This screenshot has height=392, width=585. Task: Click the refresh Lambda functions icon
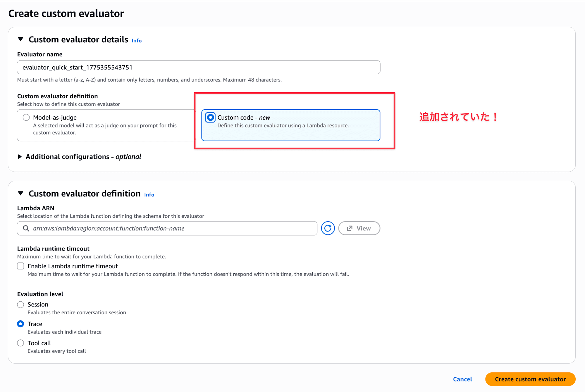[328, 228]
